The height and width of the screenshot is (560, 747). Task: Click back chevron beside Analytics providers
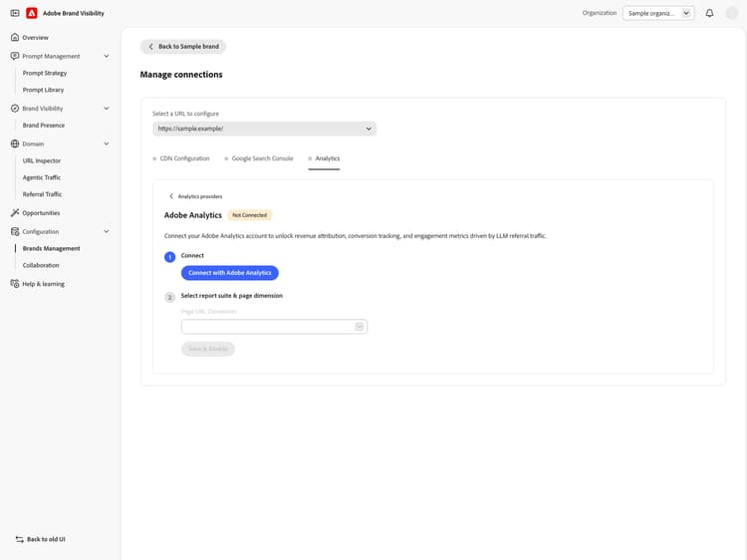(x=171, y=196)
